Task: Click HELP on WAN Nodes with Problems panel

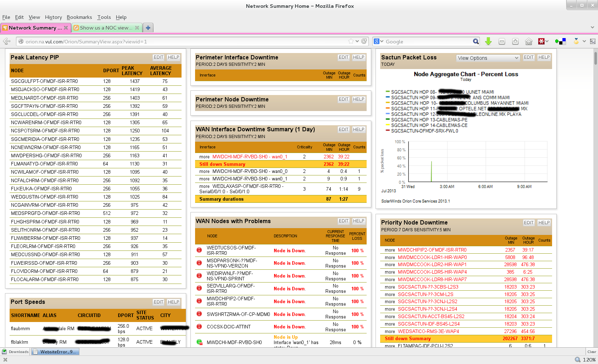Action: pos(358,221)
